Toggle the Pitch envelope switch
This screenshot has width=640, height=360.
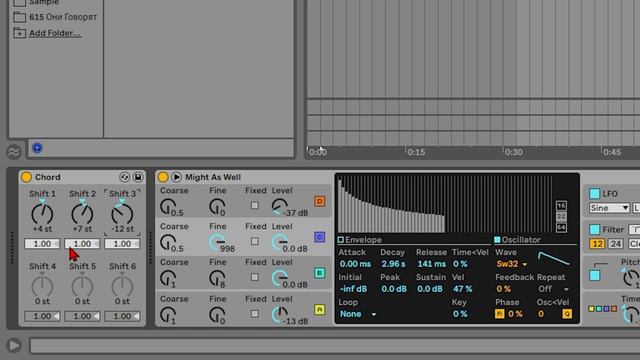coord(595,276)
